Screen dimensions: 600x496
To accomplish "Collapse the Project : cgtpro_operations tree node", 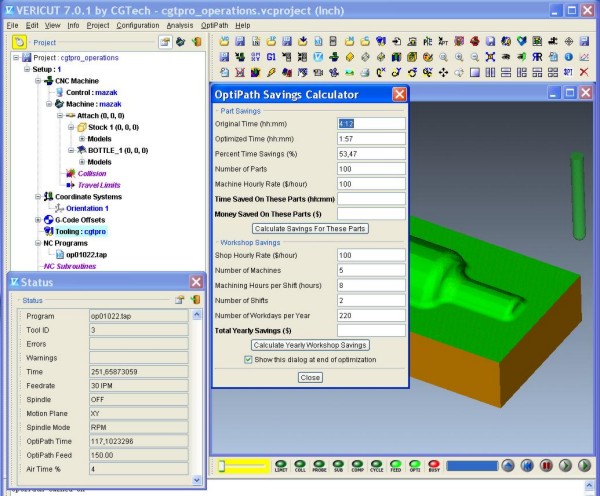I will pyautogui.click(x=16, y=57).
